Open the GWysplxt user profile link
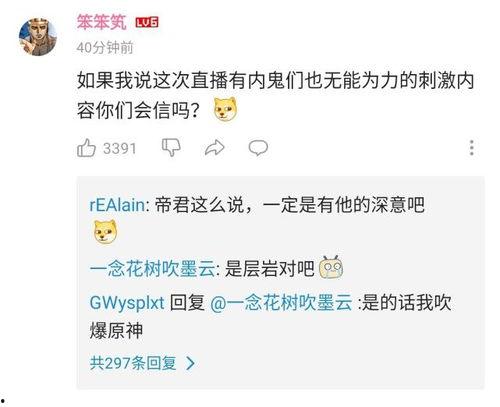The width and height of the screenshot is (500, 407). pos(127,303)
